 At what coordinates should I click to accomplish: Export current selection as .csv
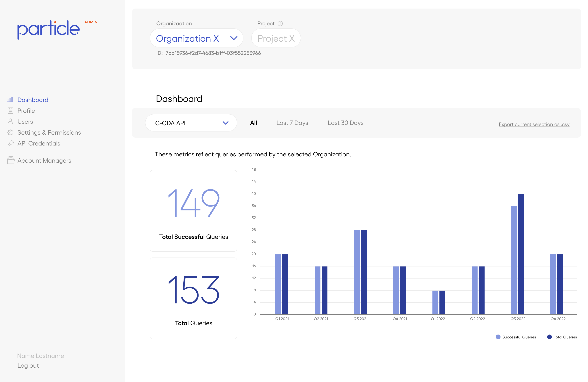coord(534,124)
